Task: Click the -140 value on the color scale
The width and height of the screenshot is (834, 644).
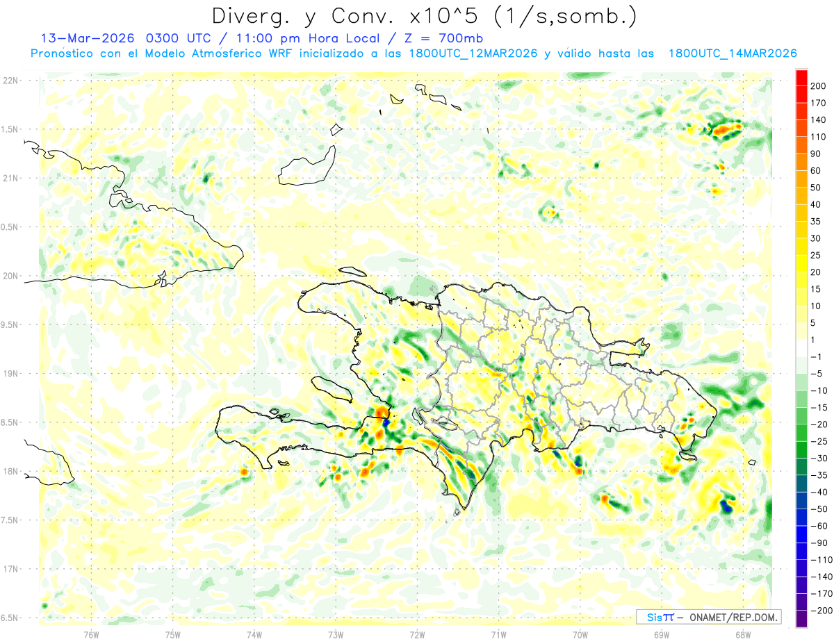Action: (x=820, y=577)
